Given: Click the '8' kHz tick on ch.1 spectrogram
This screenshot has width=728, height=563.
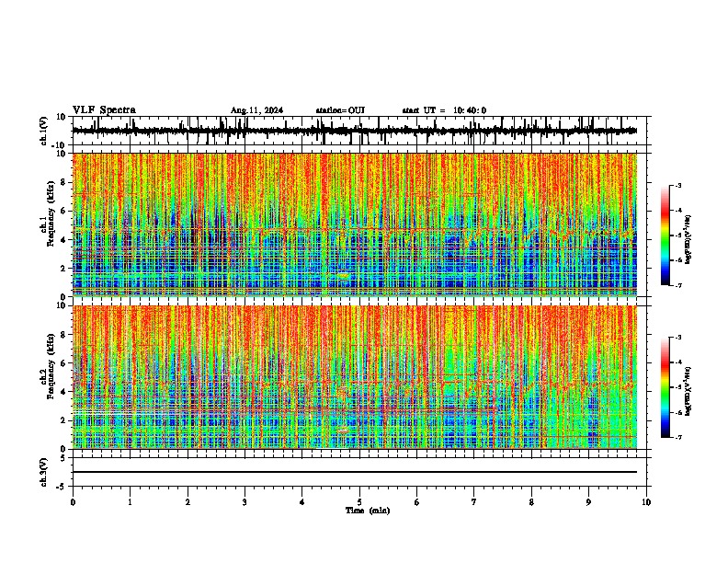Looking at the screenshot, I should click(x=64, y=182).
